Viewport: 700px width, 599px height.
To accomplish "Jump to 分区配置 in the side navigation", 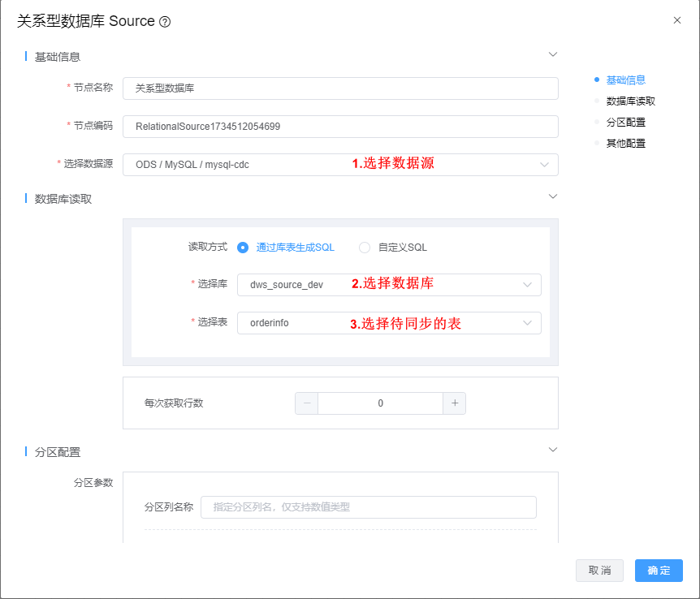I will [625, 123].
